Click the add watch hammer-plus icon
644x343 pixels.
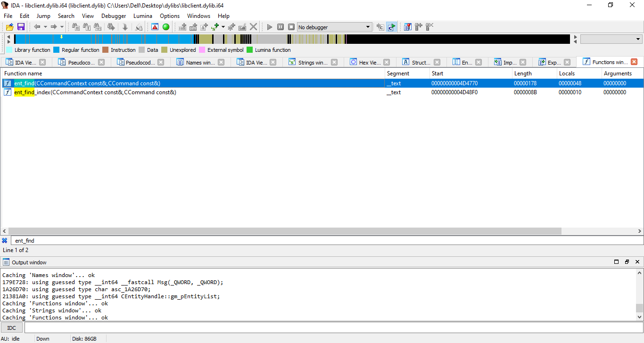point(419,27)
